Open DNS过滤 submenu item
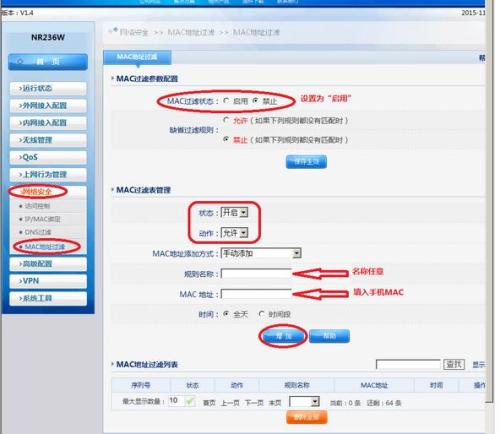Viewport: 500px width, 434px height. tap(38, 232)
